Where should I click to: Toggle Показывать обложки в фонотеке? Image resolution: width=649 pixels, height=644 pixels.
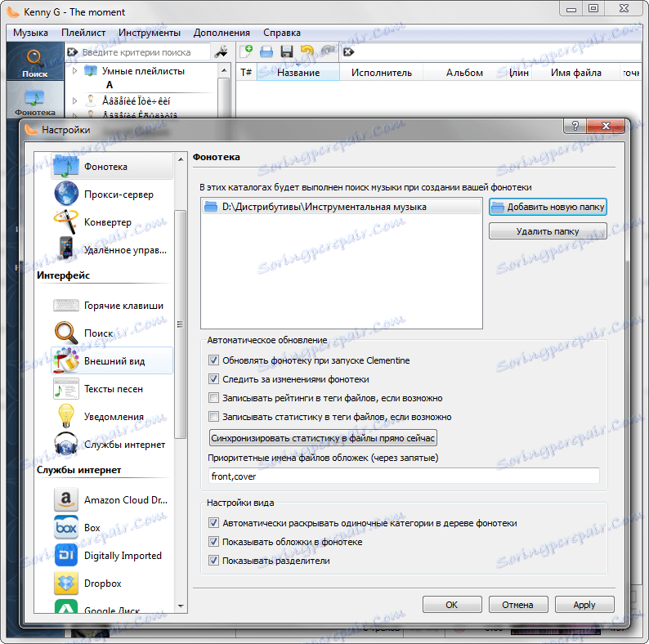[x=213, y=541]
